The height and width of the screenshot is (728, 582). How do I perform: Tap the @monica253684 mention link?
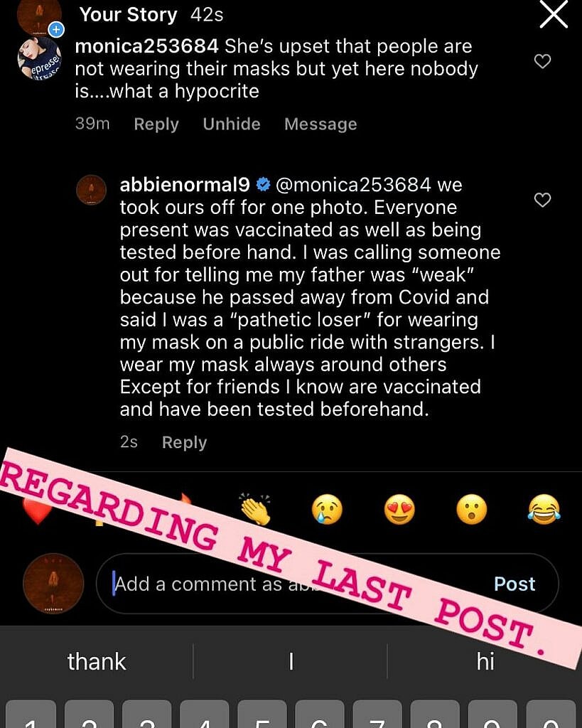click(352, 186)
